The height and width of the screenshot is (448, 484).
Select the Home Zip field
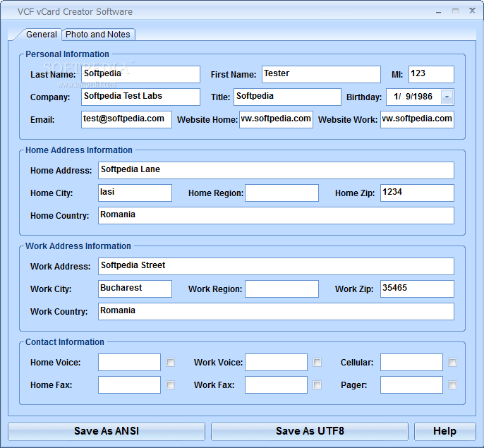[x=417, y=193]
